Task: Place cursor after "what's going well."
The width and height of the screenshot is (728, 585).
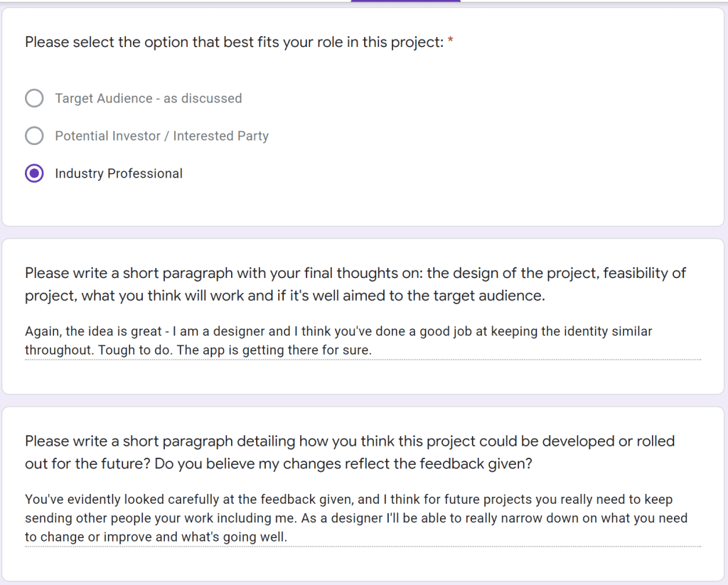Action: [x=288, y=537]
